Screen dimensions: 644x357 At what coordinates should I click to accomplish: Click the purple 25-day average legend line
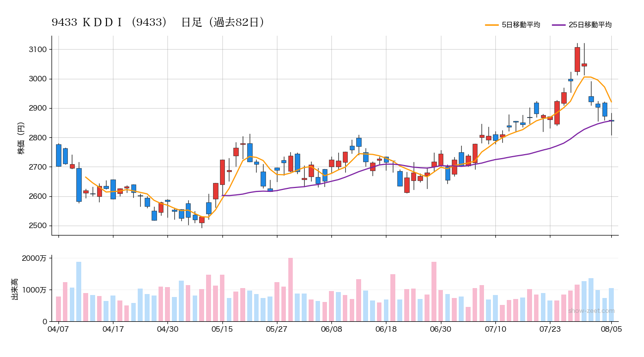coord(559,25)
